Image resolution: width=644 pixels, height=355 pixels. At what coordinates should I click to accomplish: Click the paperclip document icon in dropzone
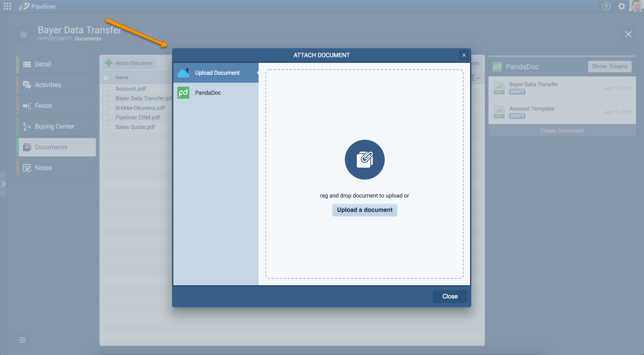pos(365,159)
